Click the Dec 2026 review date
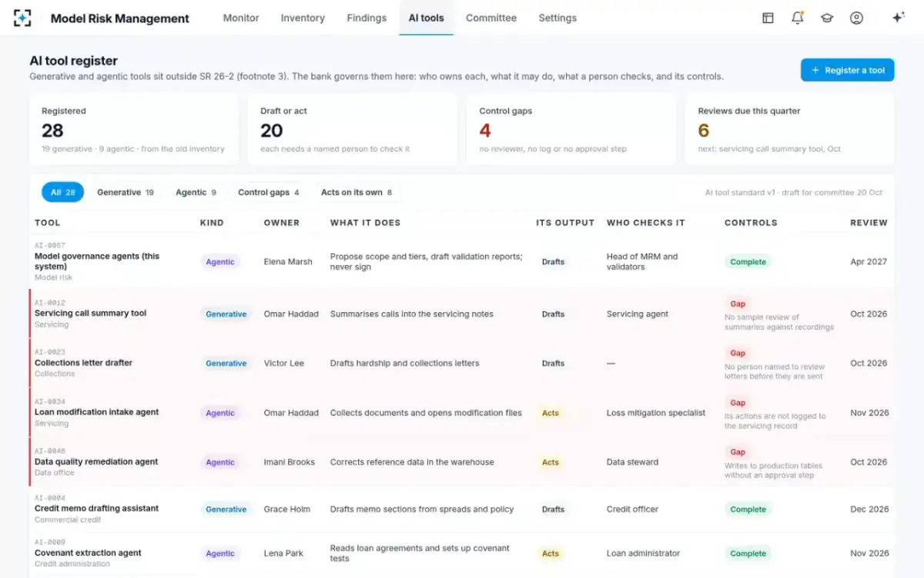The width and height of the screenshot is (924, 578). point(869,509)
